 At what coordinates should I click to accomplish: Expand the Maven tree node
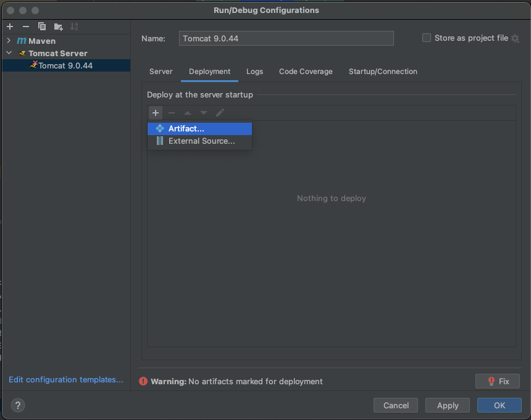pos(9,41)
